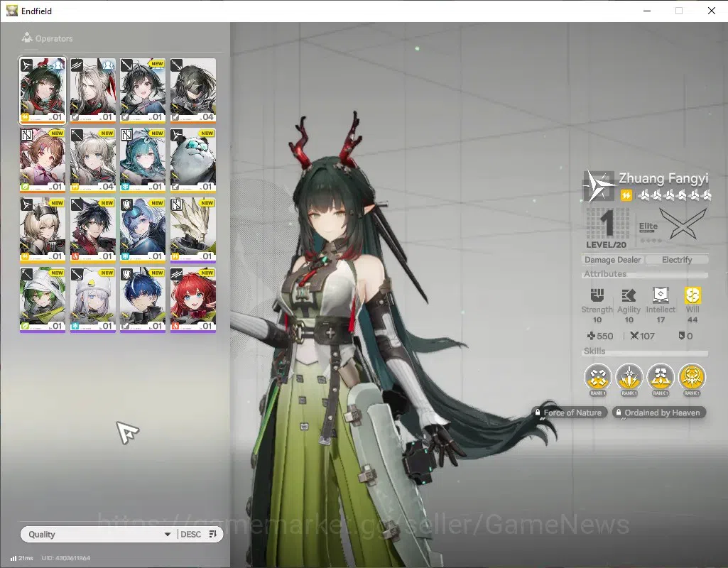Click the Elite crossed-blades emblem
This screenshot has width=728, height=568.
tap(683, 223)
